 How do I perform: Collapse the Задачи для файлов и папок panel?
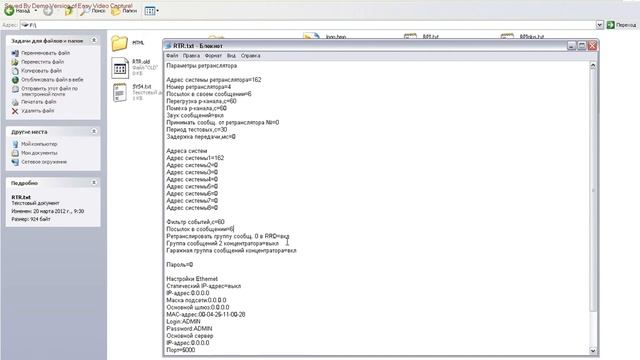tap(93, 40)
